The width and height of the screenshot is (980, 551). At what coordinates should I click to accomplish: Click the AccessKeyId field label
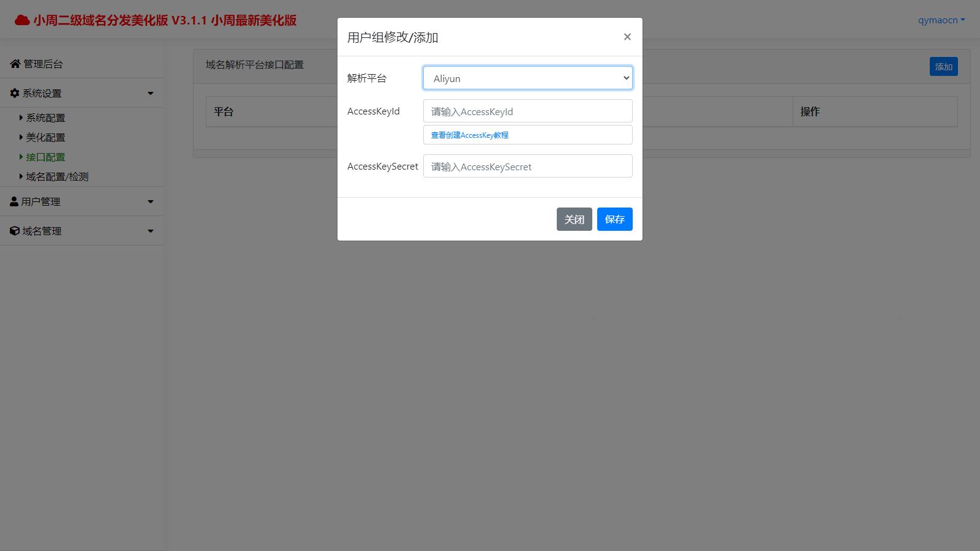[x=374, y=111]
